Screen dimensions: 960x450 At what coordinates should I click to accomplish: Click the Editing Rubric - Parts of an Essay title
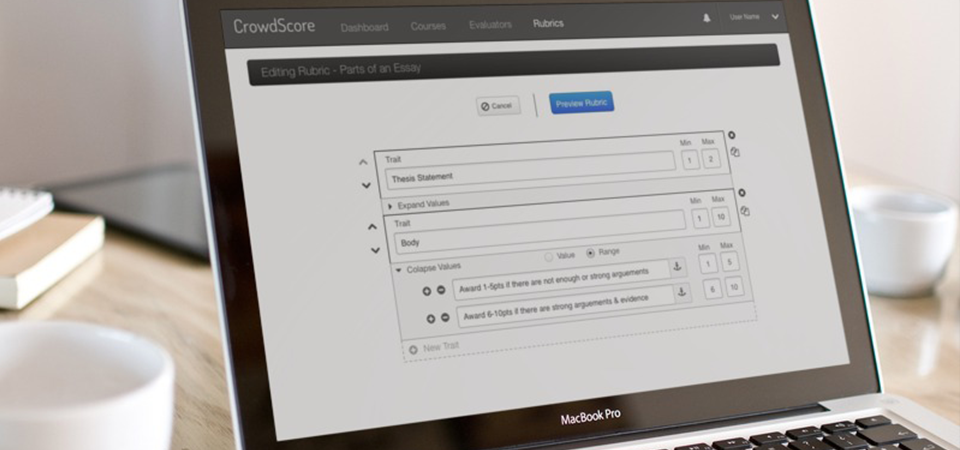pos(341,70)
